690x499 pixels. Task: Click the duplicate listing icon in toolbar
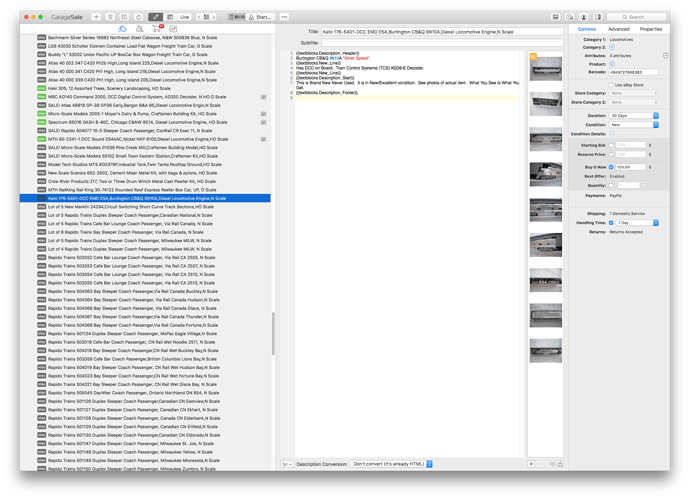(124, 17)
